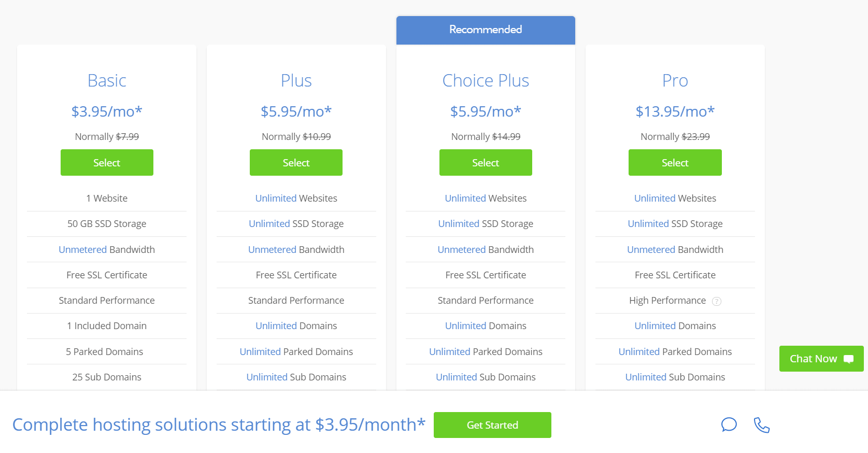The height and width of the screenshot is (453, 868).
Task: Click Unlimited Websites link under Plus
Action: point(275,198)
